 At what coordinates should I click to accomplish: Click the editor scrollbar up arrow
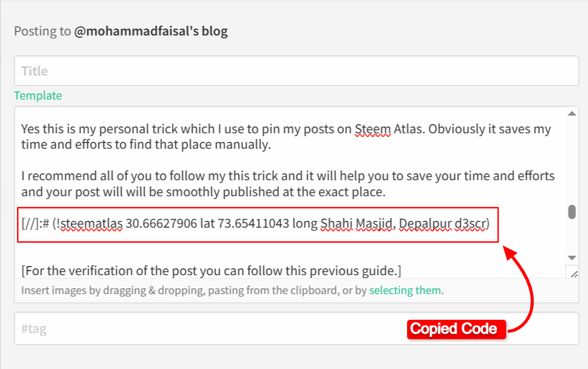pos(571,114)
